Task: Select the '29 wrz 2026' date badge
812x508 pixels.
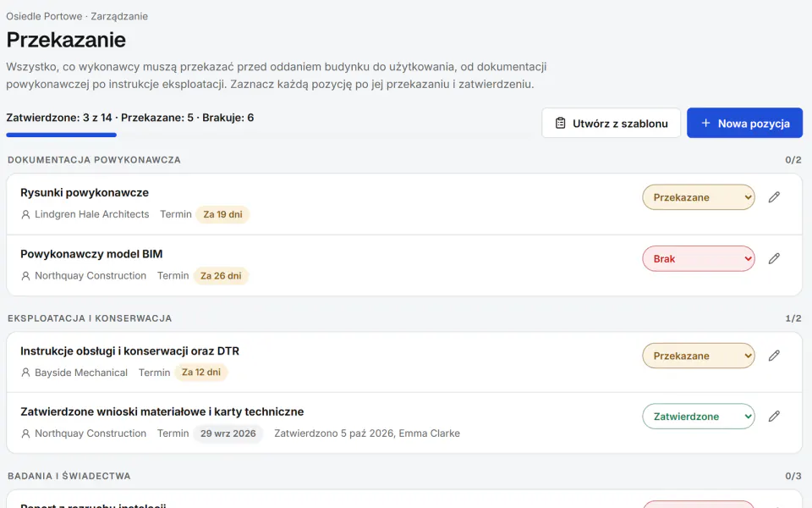Action: click(228, 433)
